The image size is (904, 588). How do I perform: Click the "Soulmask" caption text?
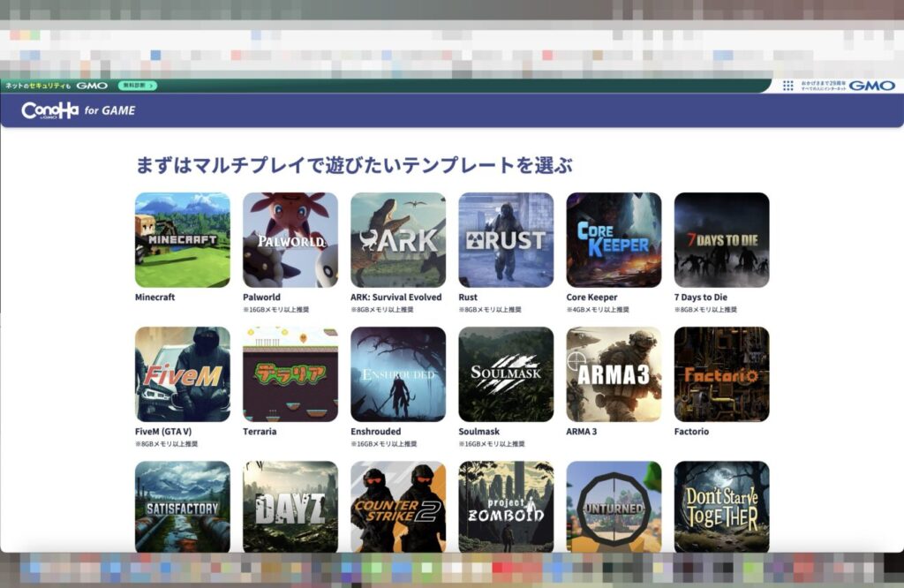(478, 431)
